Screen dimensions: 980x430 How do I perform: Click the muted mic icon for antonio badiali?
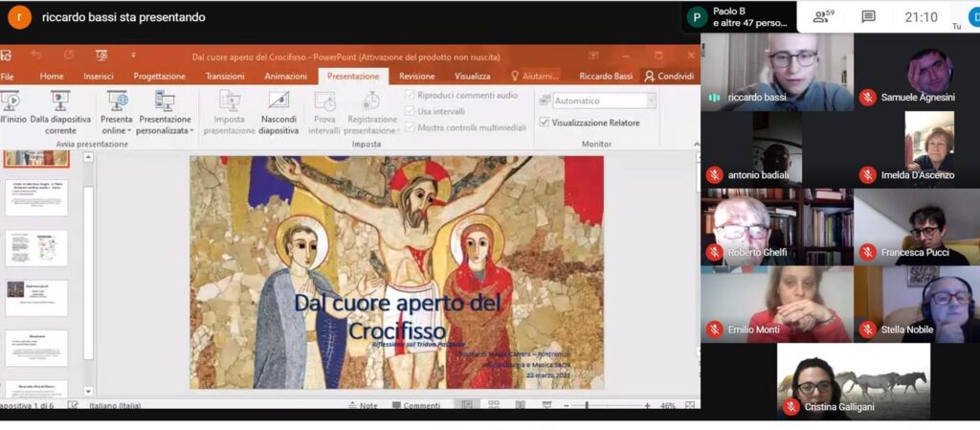tap(714, 175)
